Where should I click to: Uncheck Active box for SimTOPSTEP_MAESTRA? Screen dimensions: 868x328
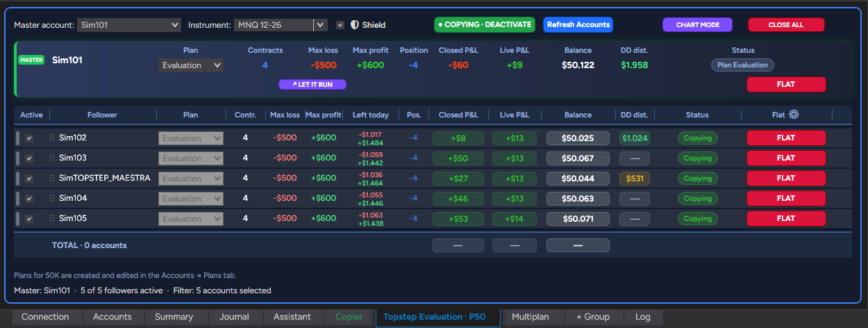coord(29,179)
